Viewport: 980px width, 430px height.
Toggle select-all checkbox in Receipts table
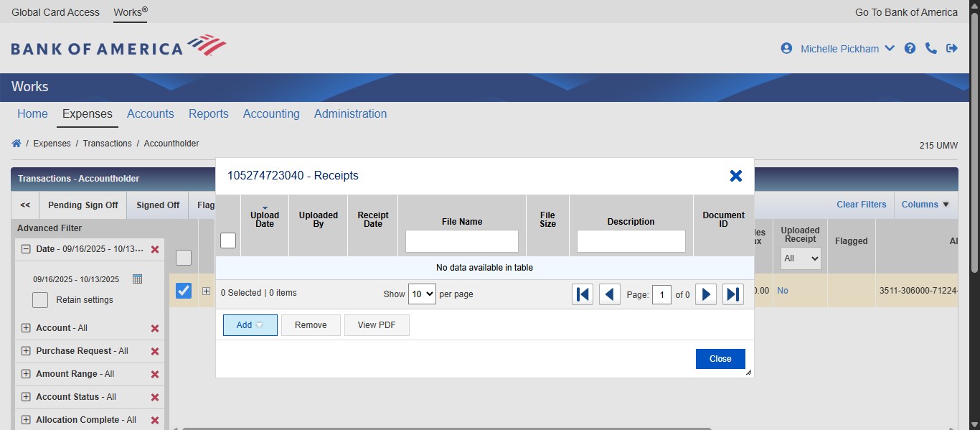228,240
